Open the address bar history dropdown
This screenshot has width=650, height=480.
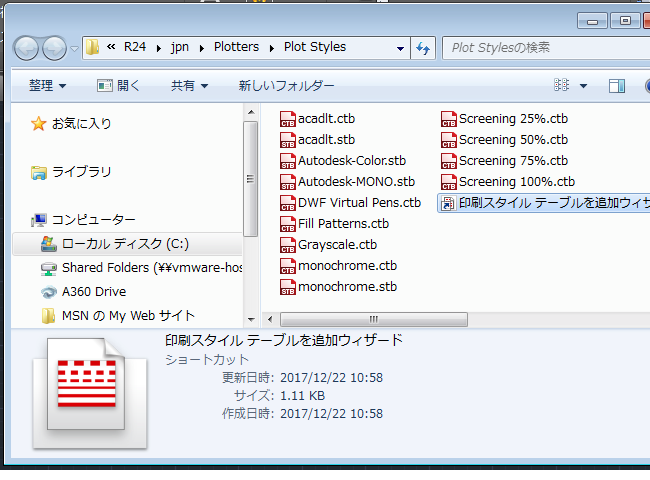[400, 49]
